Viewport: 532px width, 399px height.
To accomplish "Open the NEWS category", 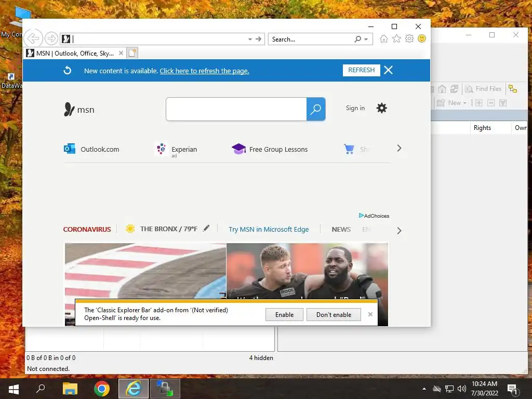I will 341,229.
